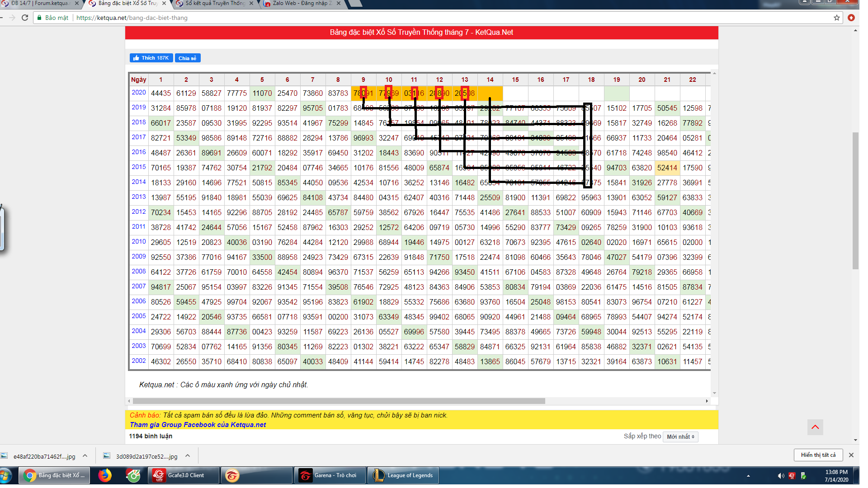Image resolution: width=868 pixels, height=488 pixels.
Task: Open Gcafe3.0 Client taskbar icon
Action: click(x=183, y=475)
